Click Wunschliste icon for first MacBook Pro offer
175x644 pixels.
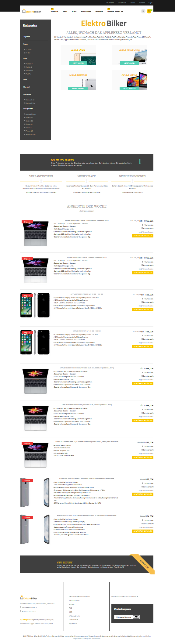point(142,225)
